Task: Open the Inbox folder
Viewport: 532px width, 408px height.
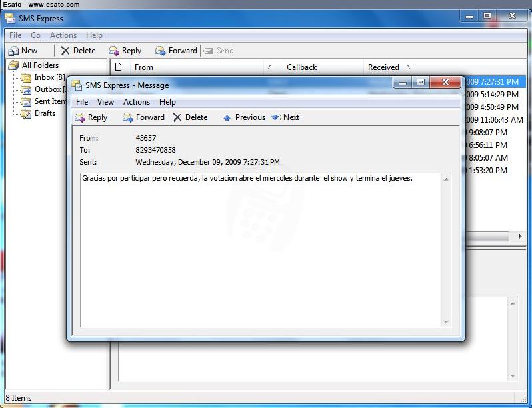Action: [x=49, y=77]
